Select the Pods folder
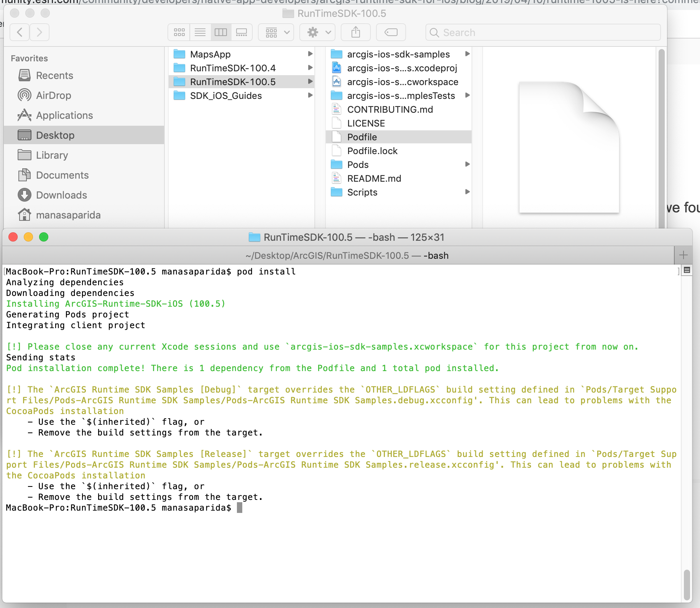 (x=399, y=164)
